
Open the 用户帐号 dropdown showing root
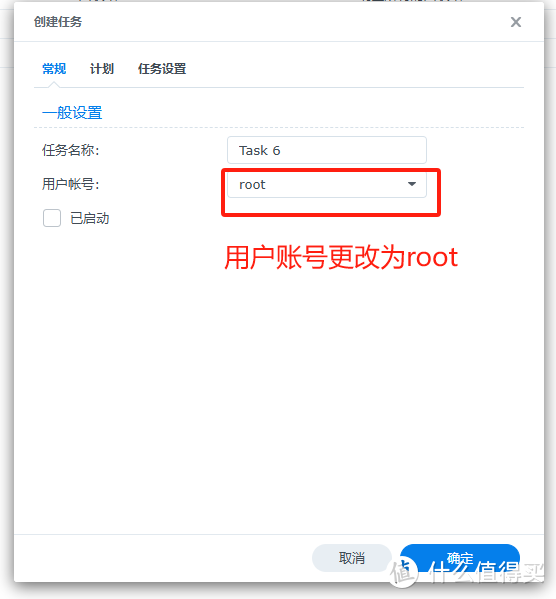click(x=327, y=185)
